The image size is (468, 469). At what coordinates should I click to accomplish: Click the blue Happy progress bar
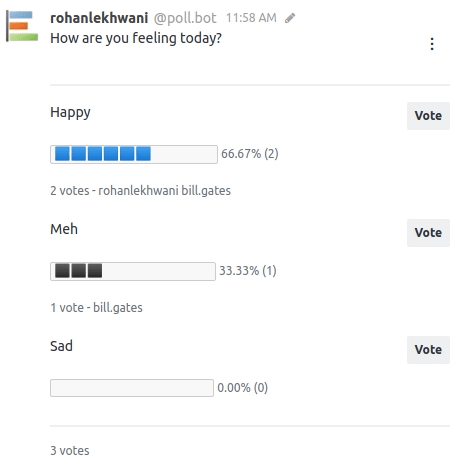134,154
